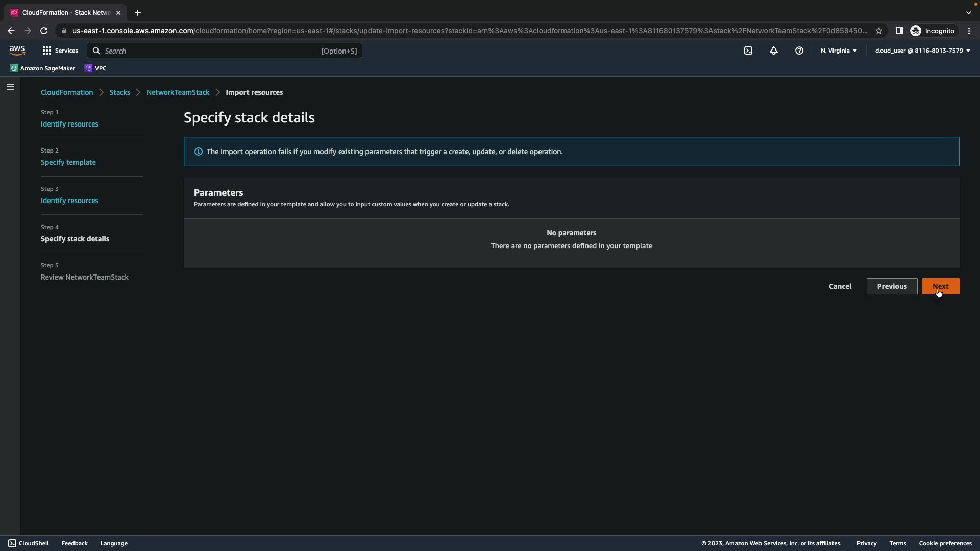
Task: Expand the N. Virginia region dropdown
Action: pos(839,51)
